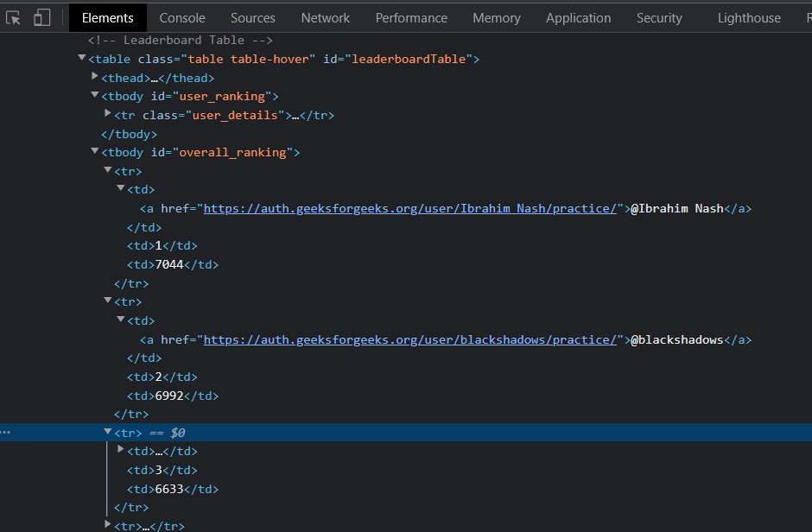Switch to the Security tab

(659, 18)
